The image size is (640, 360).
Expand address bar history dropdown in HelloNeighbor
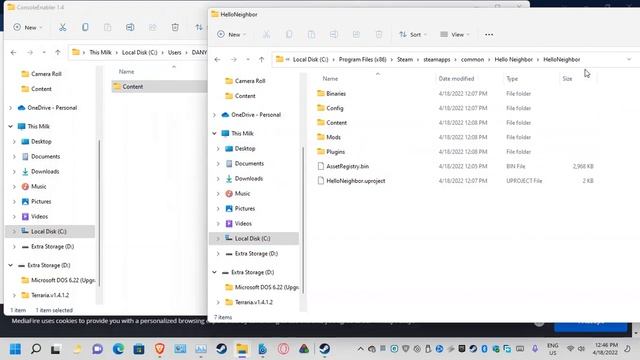[x=629, y=60]
